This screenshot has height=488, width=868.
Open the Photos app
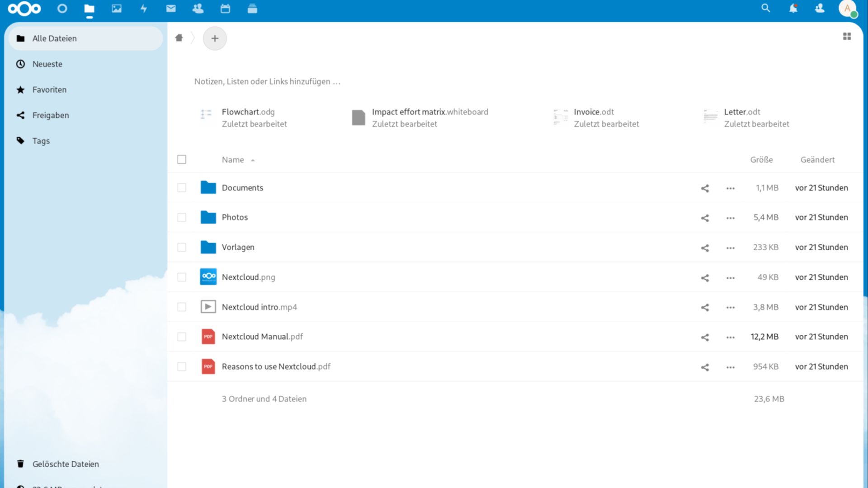tap(116, 8)
